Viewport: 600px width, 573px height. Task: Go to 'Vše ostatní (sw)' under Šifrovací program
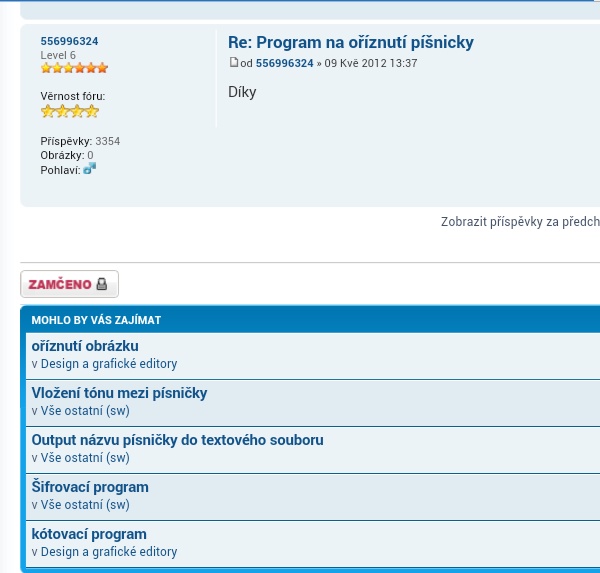point(85,505)
